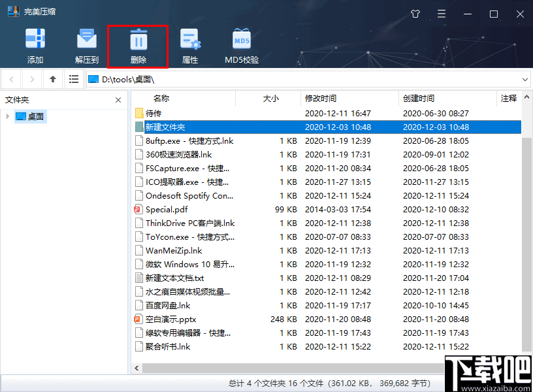Image resolution: width=533 pixels, height=392 pixels.
Task: Click the 完美压缩 app logo icon
Action: pos(14,12)
